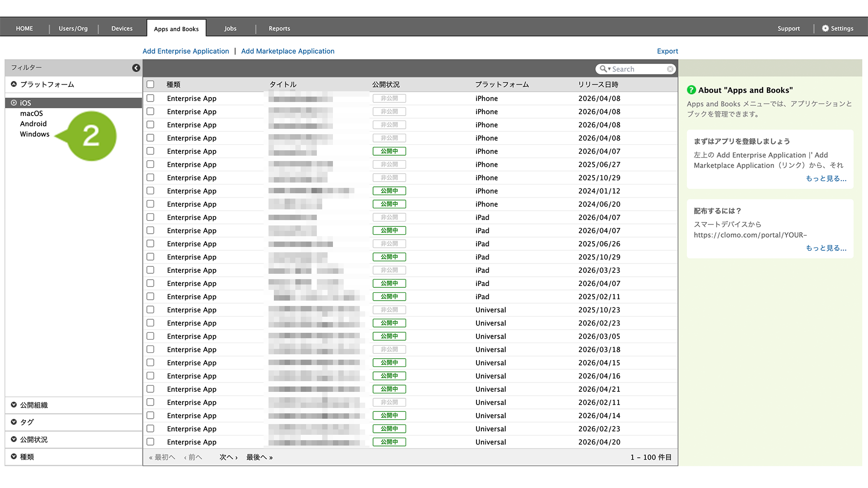Open the Users/Org tab

click(73, 28)
